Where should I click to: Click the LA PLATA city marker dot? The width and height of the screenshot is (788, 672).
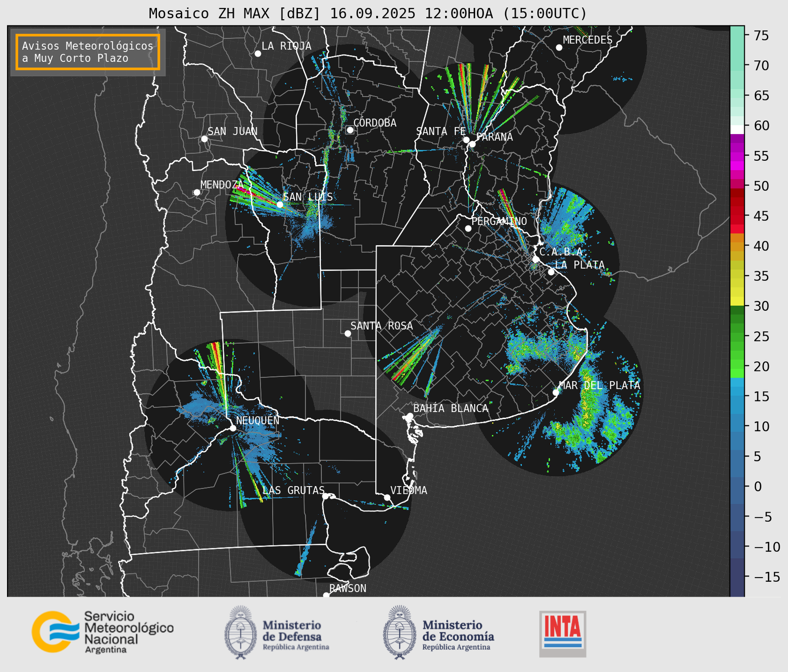(551, 272)
